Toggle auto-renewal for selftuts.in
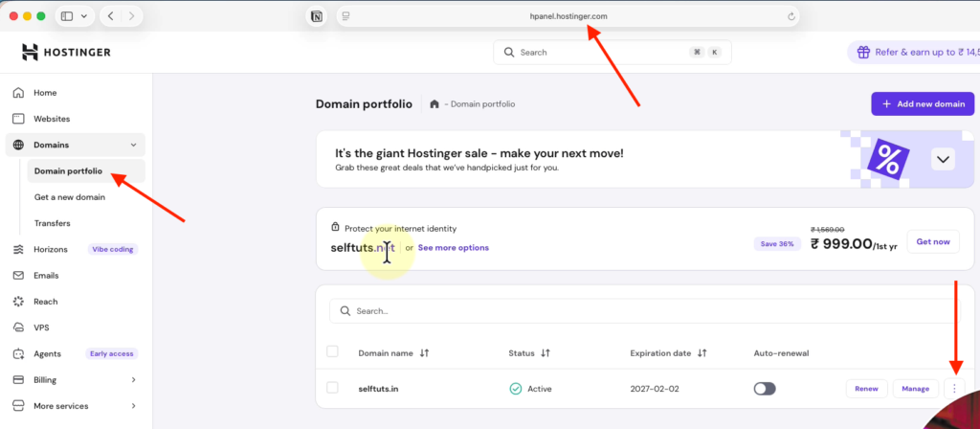This screenshot has width=980, height=429. click(x=765, y=388)
